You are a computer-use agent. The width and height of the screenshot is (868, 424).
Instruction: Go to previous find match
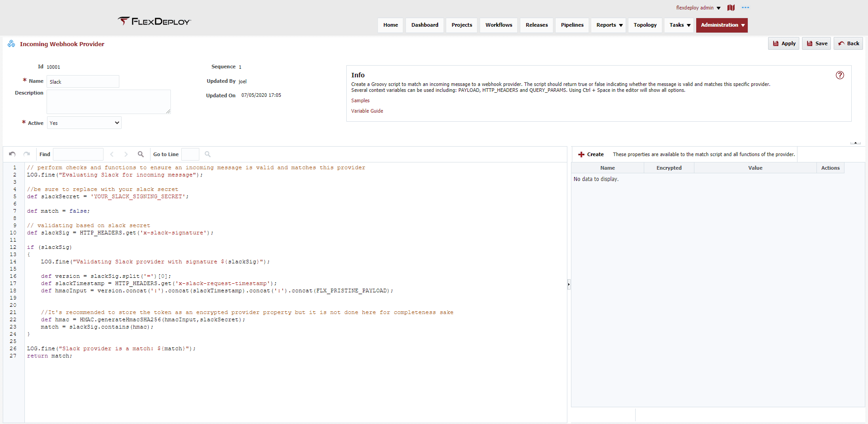point(112,154)
